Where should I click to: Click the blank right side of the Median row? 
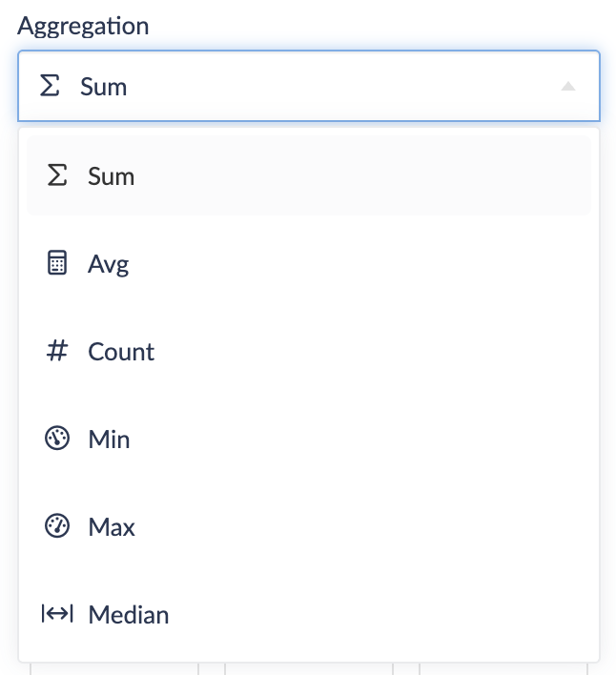coord(429,615)
